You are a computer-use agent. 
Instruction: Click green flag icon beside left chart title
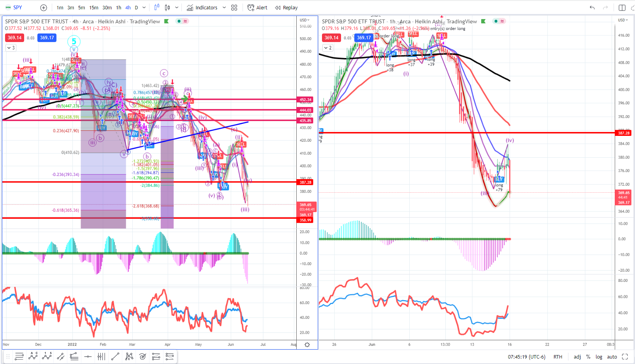(167, 21)
